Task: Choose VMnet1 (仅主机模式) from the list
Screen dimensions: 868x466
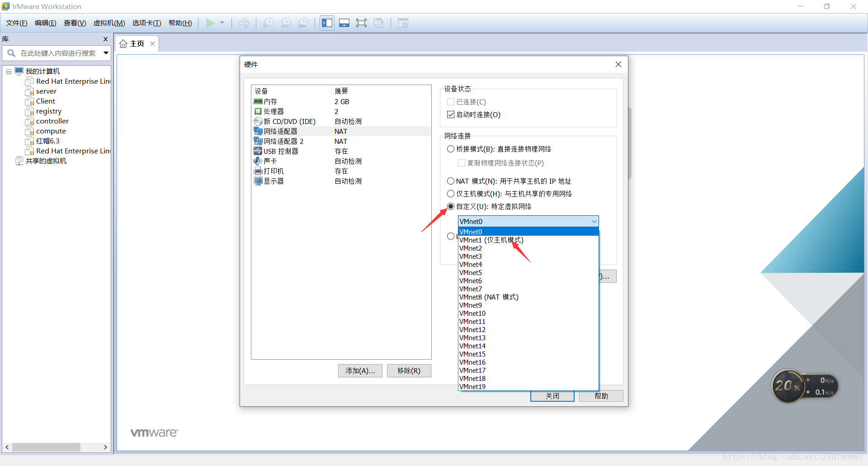Action: (x=528, y=240)
